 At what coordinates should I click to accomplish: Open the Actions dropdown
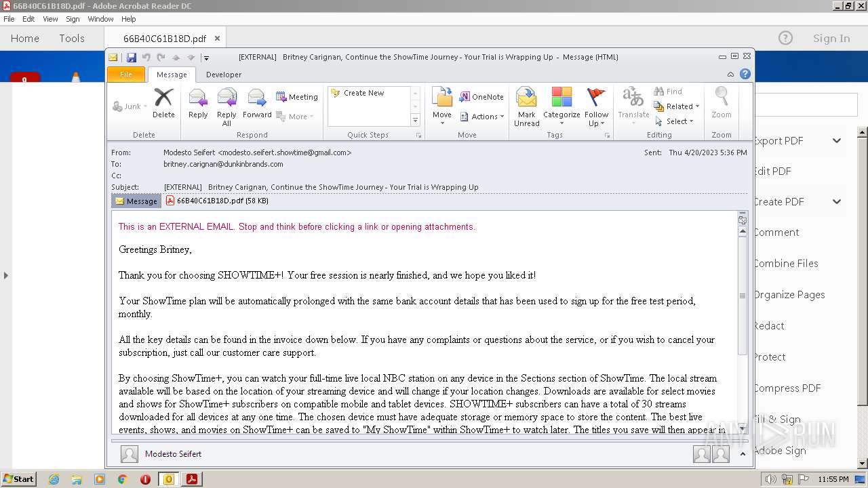tap(482, 117)
